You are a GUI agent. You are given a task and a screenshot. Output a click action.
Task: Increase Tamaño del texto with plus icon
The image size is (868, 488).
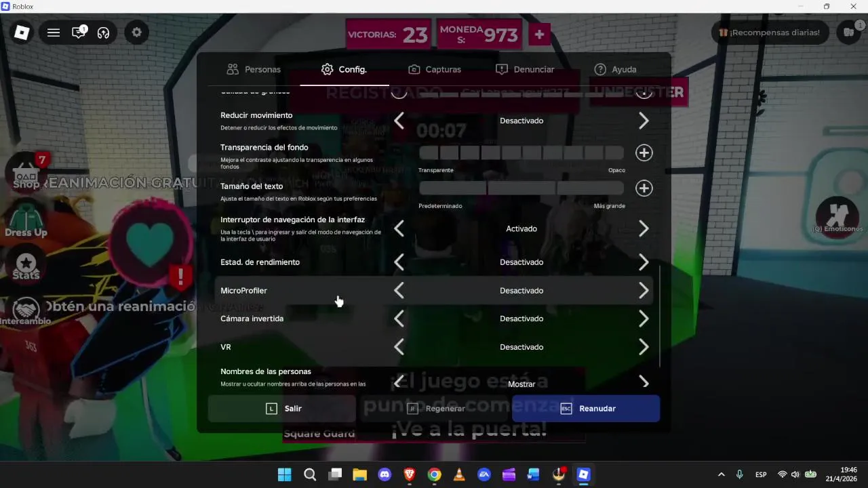coord(644,188)
